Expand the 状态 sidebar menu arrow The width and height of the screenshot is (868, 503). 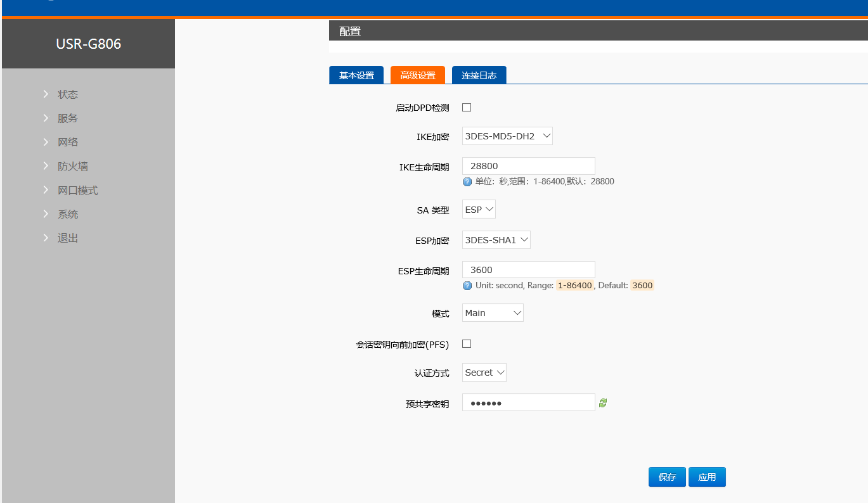point(46,94)
